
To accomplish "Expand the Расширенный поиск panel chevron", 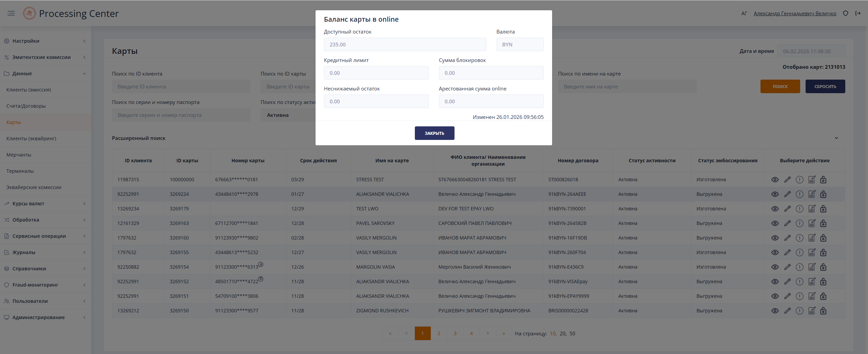I will point(836,138).
